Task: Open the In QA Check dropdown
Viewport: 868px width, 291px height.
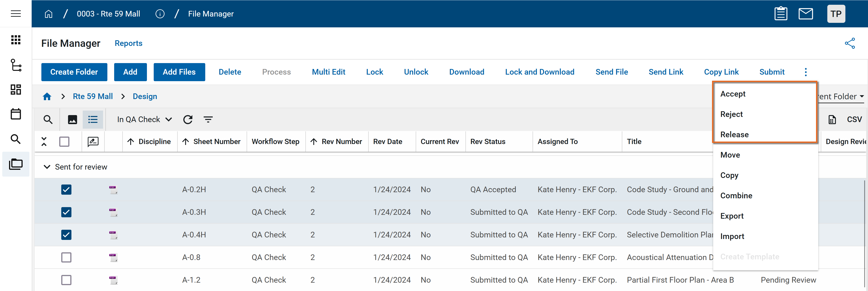Action: [x=144, y=119]
